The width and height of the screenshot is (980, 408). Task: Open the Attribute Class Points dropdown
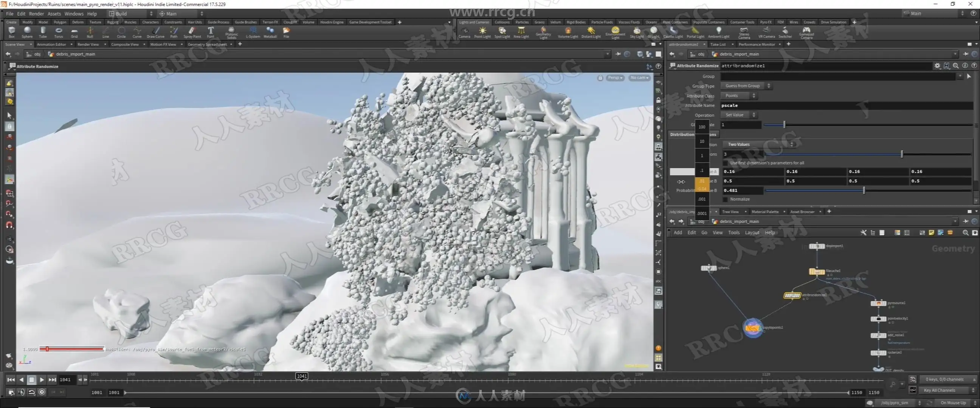click(x=739, y=96)
